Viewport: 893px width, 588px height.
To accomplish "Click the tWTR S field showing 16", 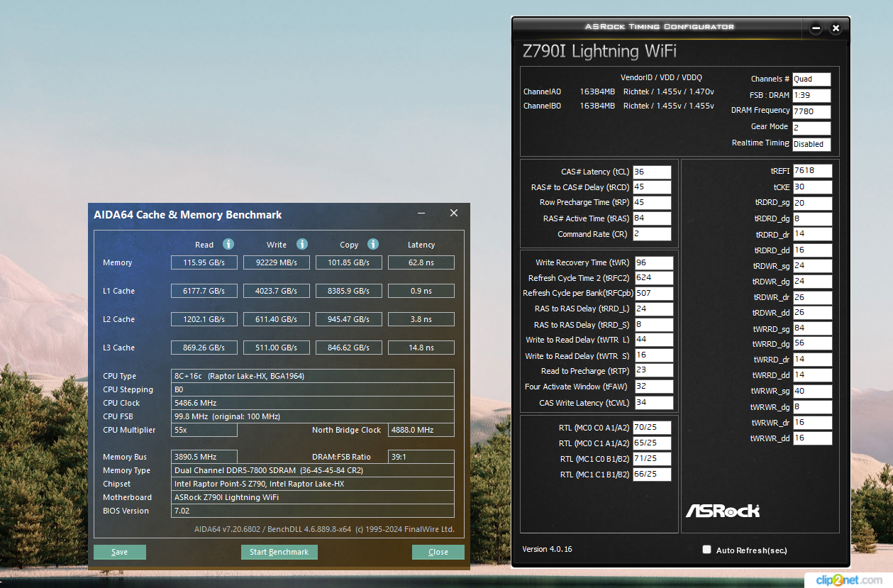I will 654,355.
